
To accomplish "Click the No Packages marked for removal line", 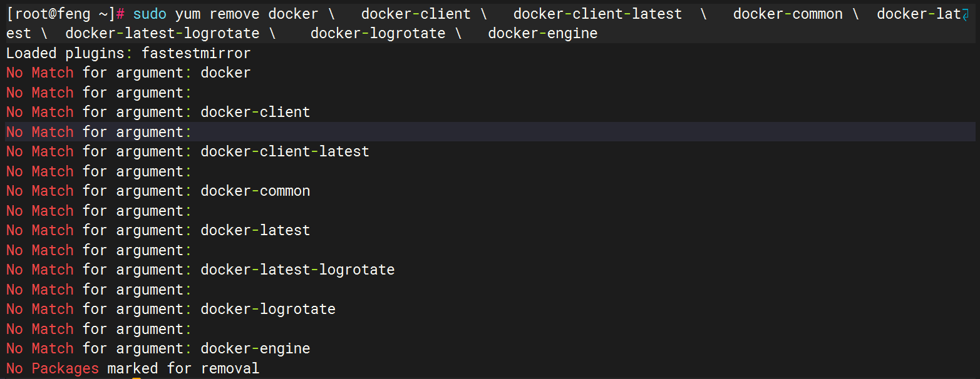I will tap(133, 368).
